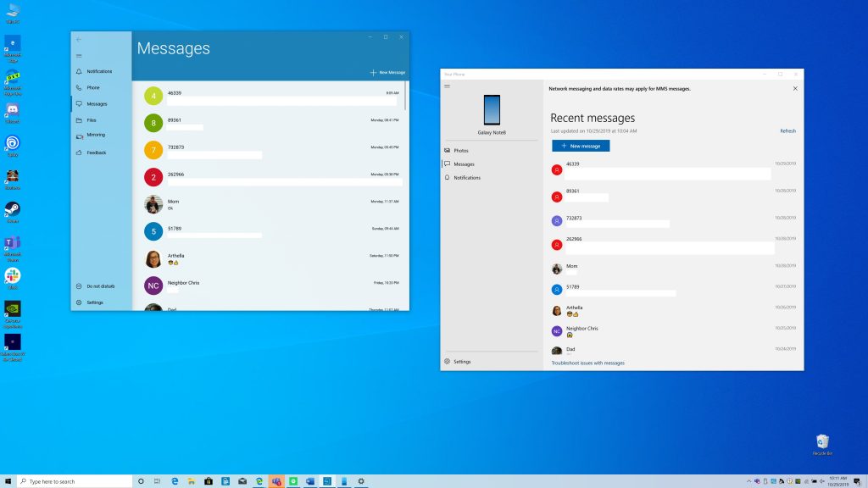Screen dimensions: 868x488
Task: Toggle the hamburger menu in Your Phone
Action: (x=448, y=86)
